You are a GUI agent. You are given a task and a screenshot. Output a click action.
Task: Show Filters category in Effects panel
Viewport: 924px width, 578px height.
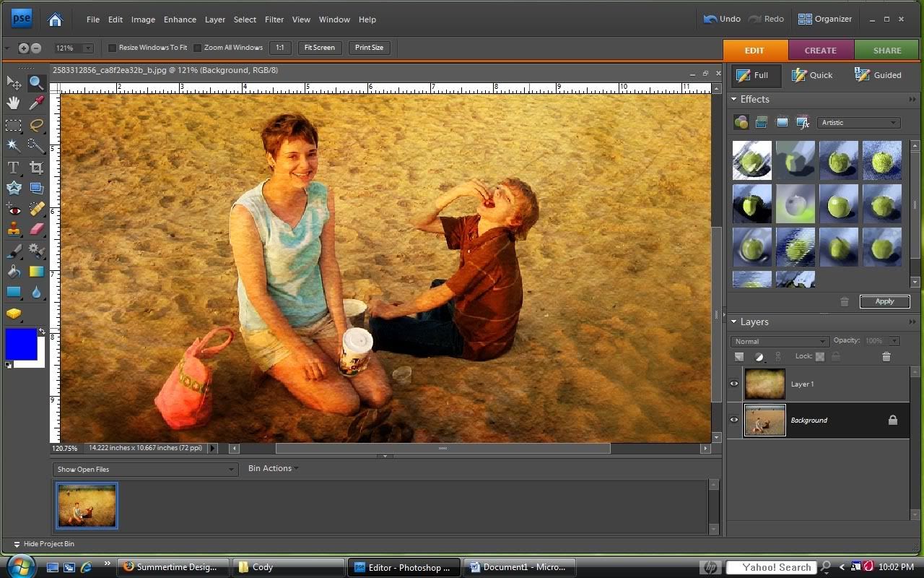pos(741,122)
